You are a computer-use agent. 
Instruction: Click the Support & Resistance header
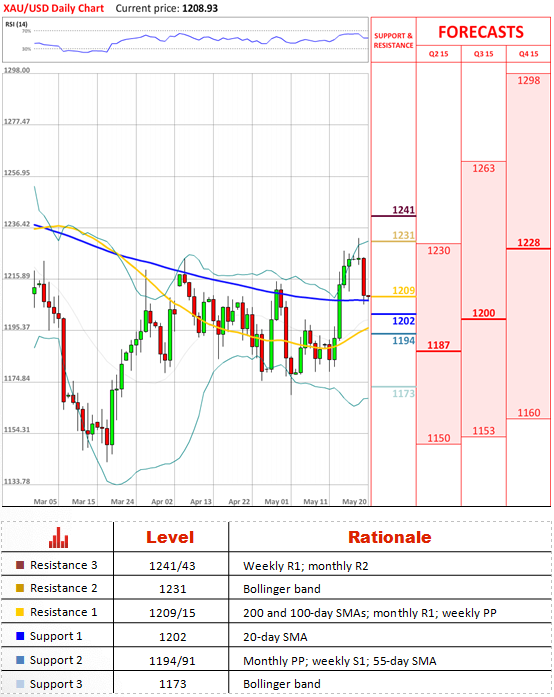[x=393, y=40]
